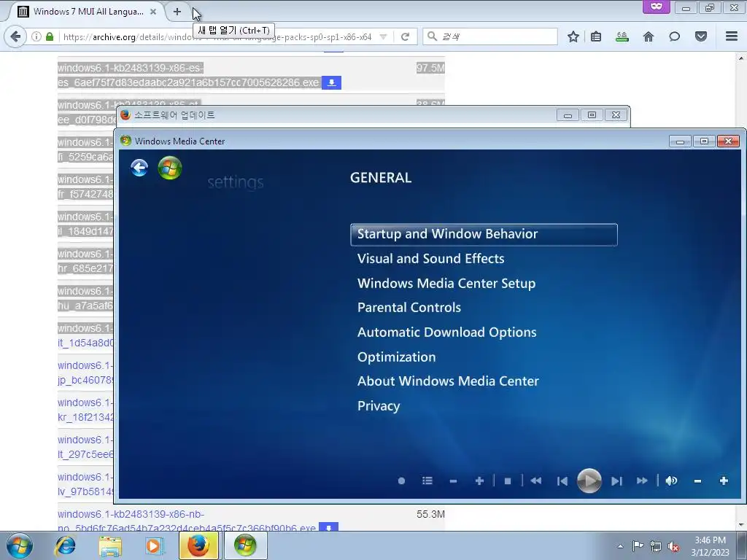Open the green Media Center start orb

tap(170, 168)
